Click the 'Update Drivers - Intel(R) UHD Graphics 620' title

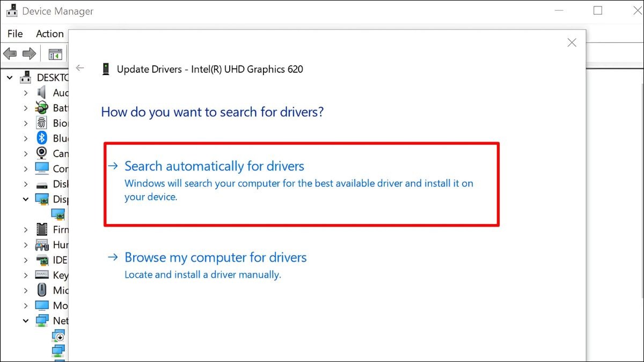tap(210, 69)
